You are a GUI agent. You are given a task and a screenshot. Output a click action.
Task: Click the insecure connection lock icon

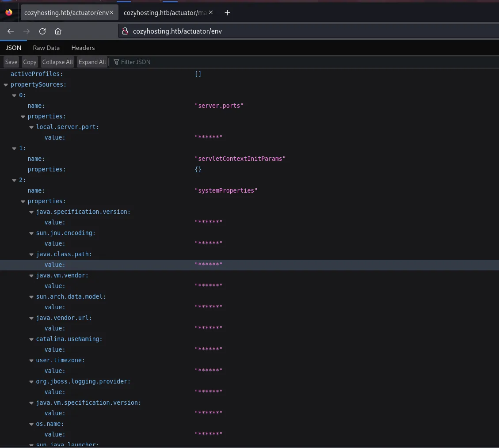coord(125,31)
